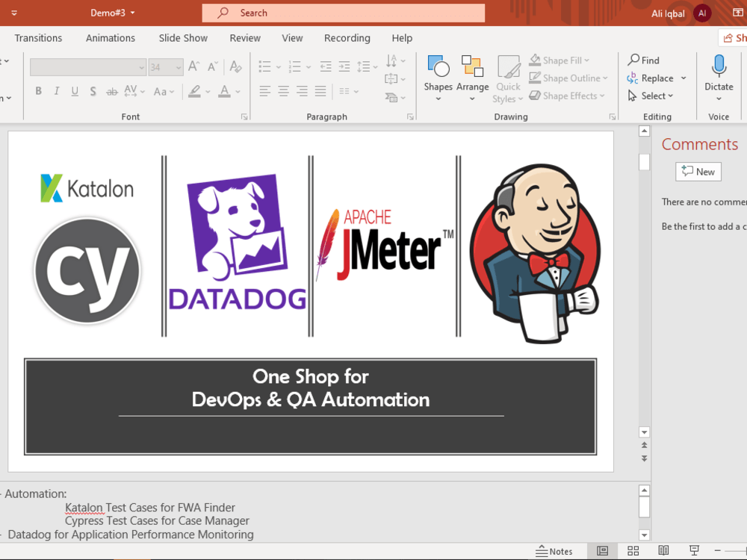Screen dimensions: 747x560
Task: Create a New comment
Action: 697,171
